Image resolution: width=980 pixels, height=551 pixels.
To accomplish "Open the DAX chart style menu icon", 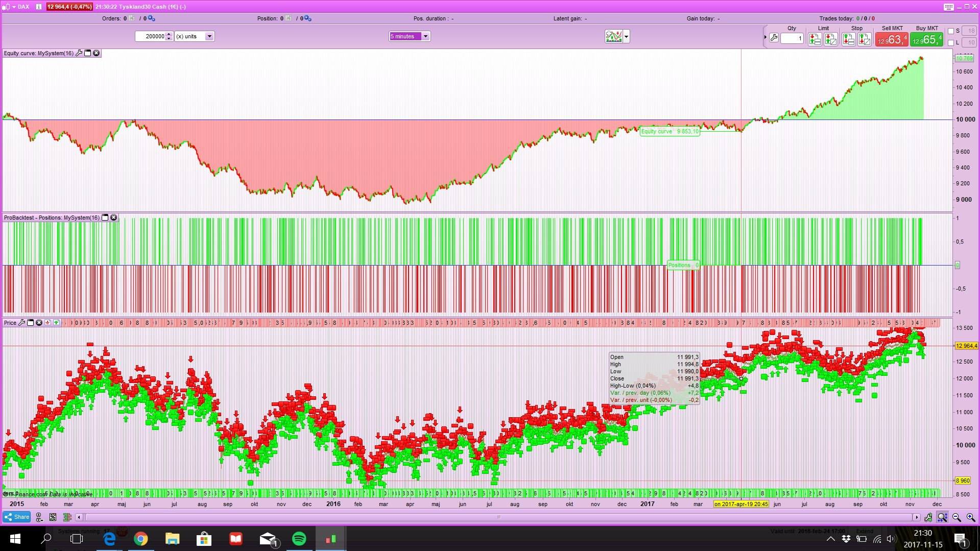I will point(6,7).
